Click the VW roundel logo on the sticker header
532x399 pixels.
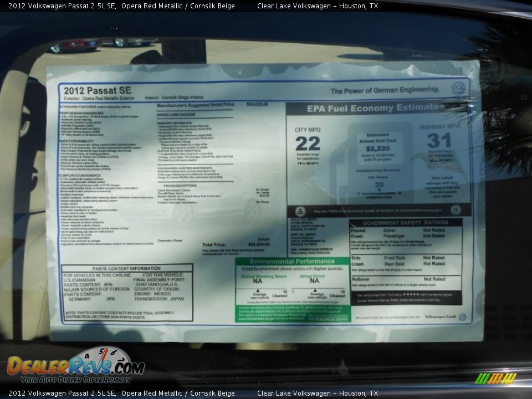[458, 88]
